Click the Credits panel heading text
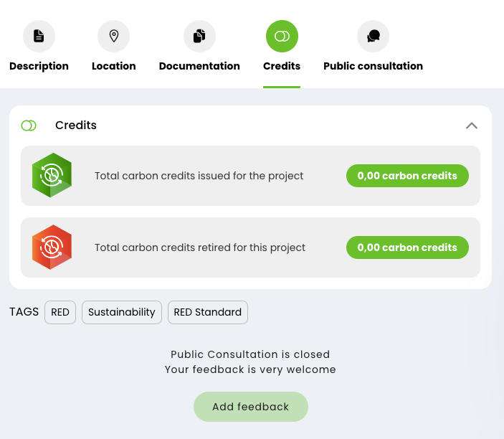 click(76, 125)
